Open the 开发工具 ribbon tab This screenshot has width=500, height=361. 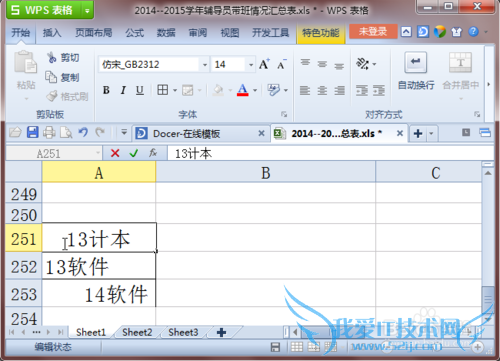point(270,33)
